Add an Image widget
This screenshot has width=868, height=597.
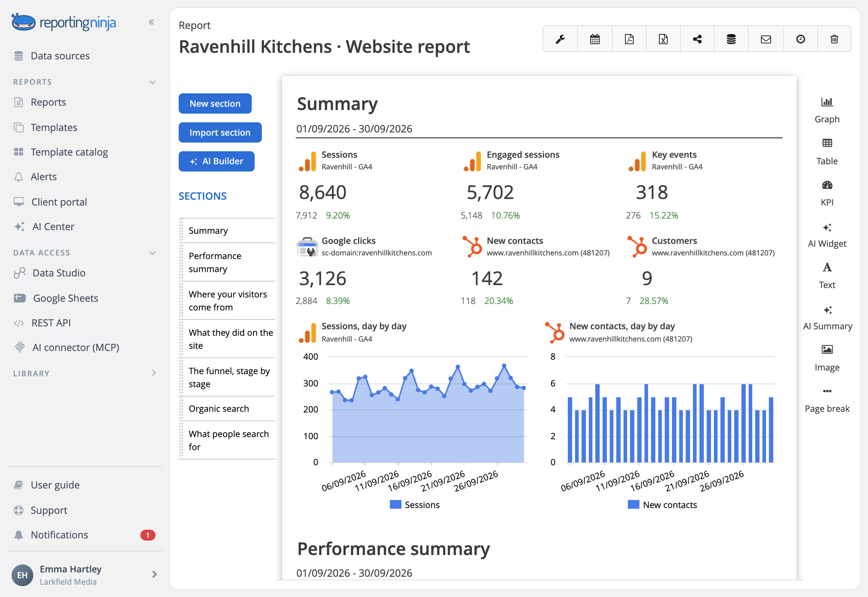(827, 359)
